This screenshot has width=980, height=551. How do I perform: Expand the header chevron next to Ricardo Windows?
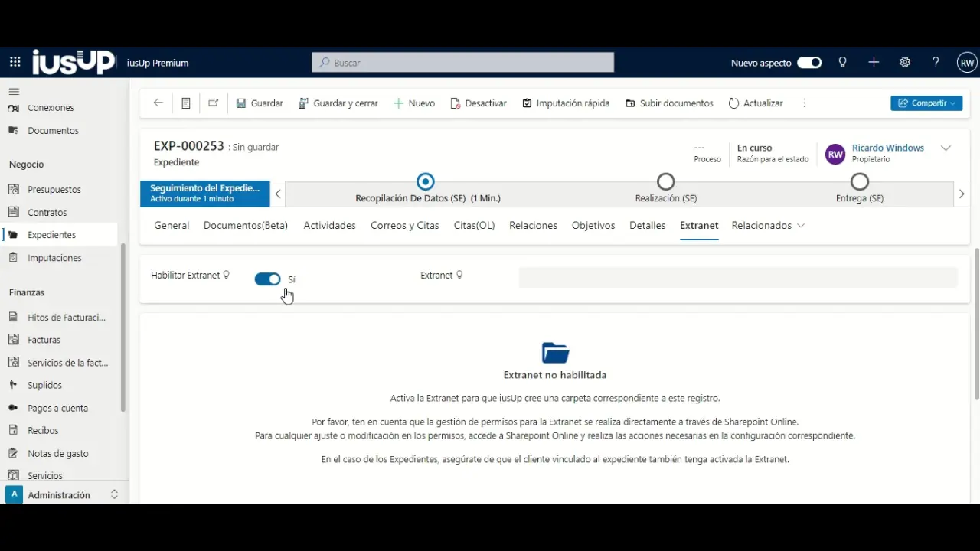tap(946, 148)
